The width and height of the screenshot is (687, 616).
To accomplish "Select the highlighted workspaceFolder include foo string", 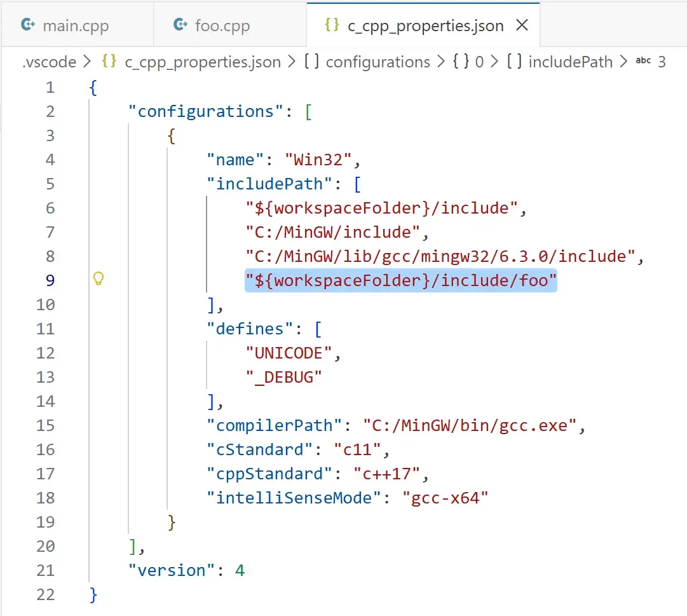I will pos(400,280).
